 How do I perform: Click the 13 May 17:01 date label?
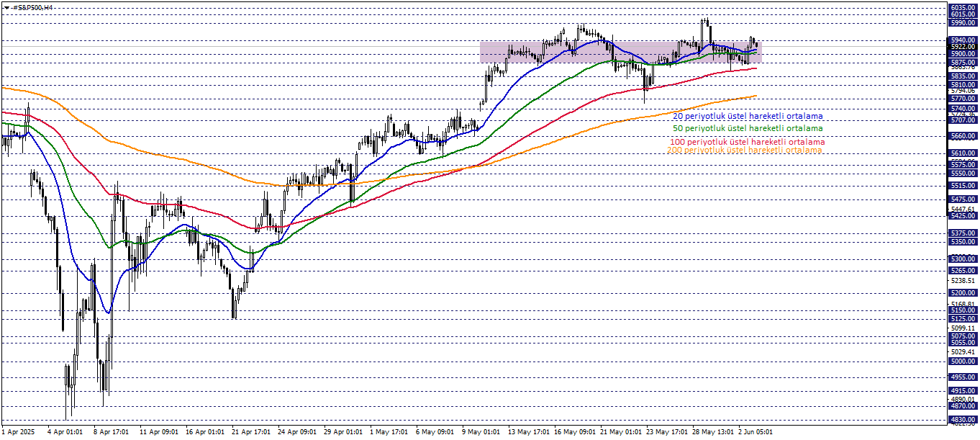(527, 432)
